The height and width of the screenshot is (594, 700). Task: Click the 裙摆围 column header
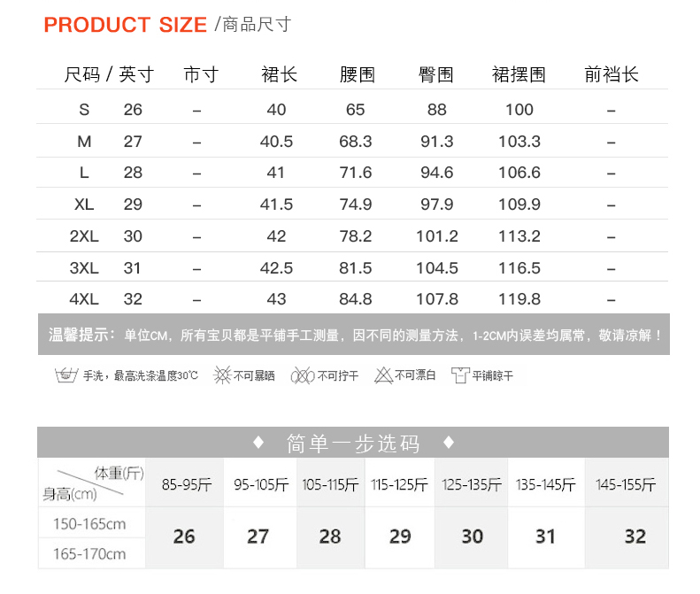[519, 75]
